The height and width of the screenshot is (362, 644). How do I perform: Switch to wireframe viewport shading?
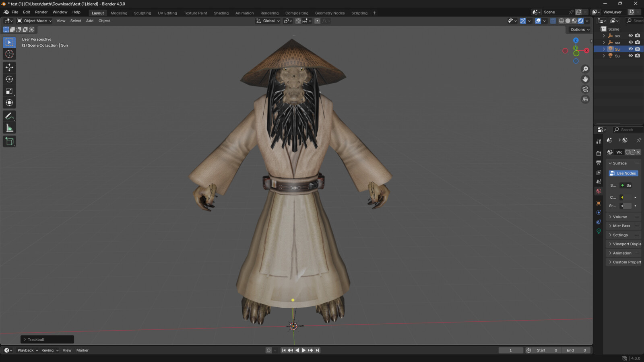[x=561, y=21]
